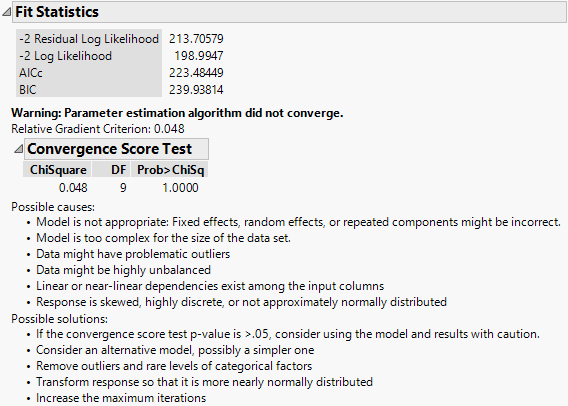568x406 pixels.
Task: Select the AICc value 223.48449
Action: pos(196,73)
